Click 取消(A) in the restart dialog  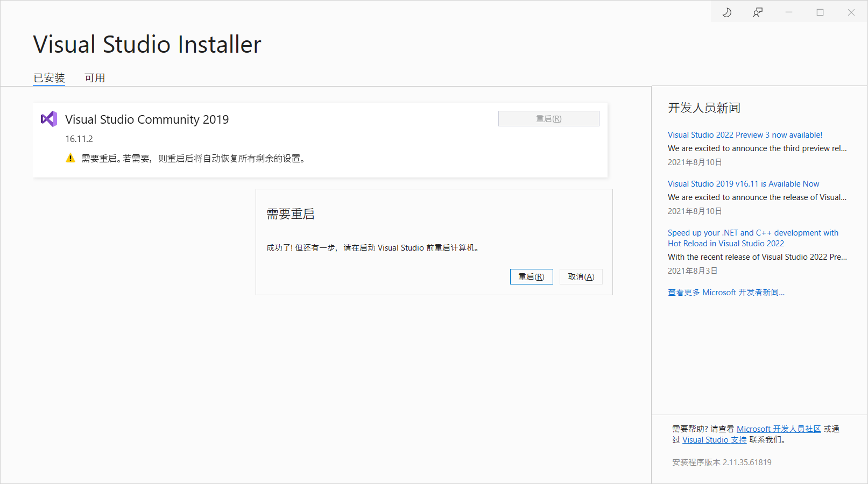coord(581,277)
